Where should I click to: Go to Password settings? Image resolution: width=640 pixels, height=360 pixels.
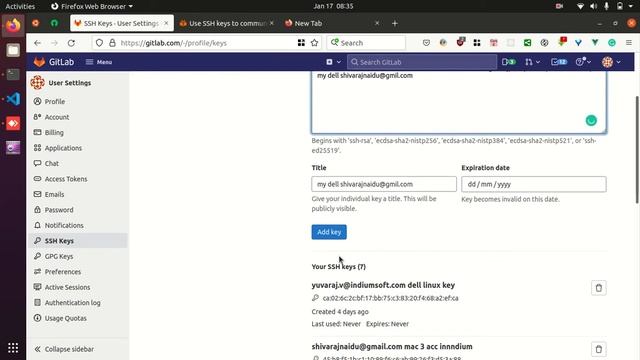tap(59, 210)
